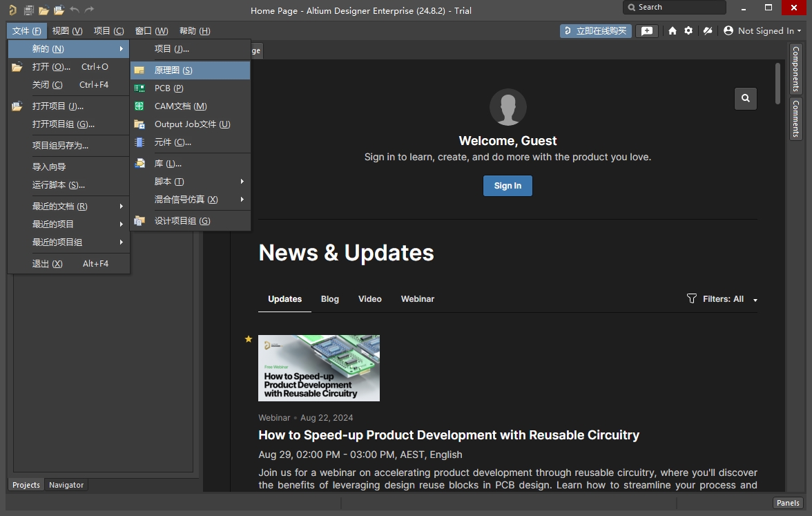Image resolution: width=812 pixels, height=516 pixels.
Task: Go to Home page via house icon
Action: click(673, 31)
